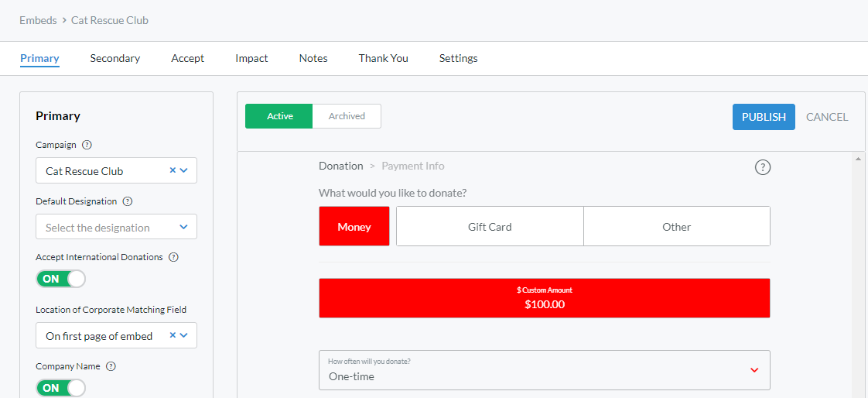Open the Primary tab
The image size is (868, 398).
coord(40,58)
